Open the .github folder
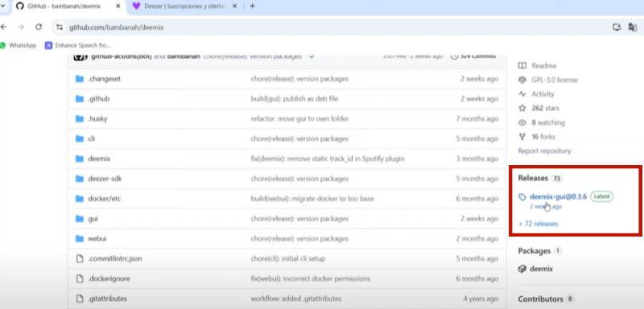644x309 pixels. [98, 99]
